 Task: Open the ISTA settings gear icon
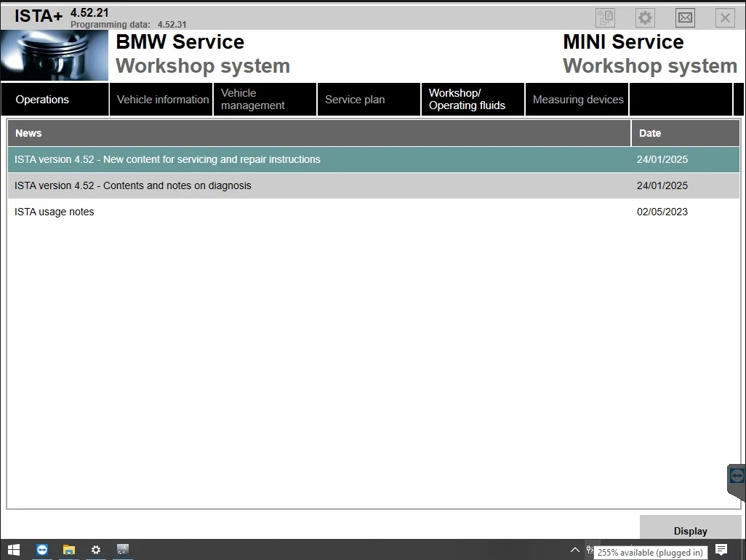(x=645, y=18)
